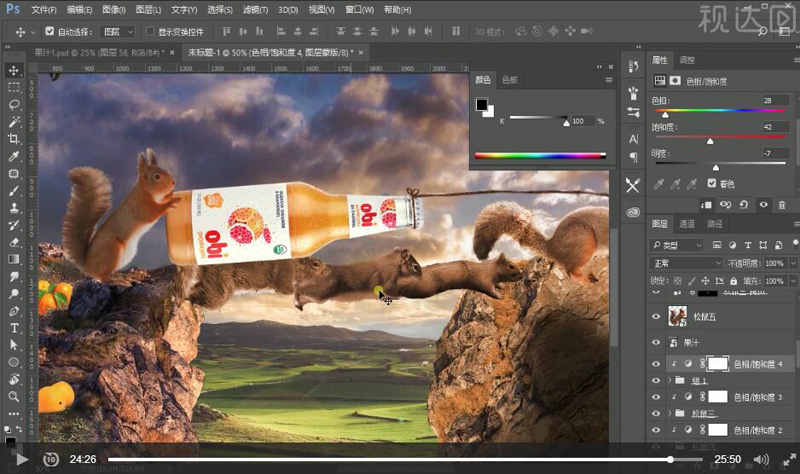Hide the 色相/饱和度 4 layer
This screenshot has height=474, width=800.
coord(656,364)
